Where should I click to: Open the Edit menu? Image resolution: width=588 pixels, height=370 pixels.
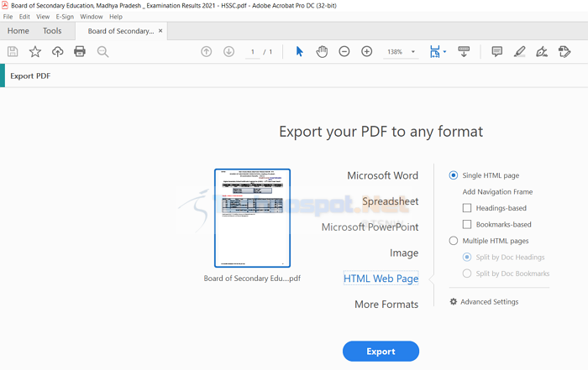24,17
